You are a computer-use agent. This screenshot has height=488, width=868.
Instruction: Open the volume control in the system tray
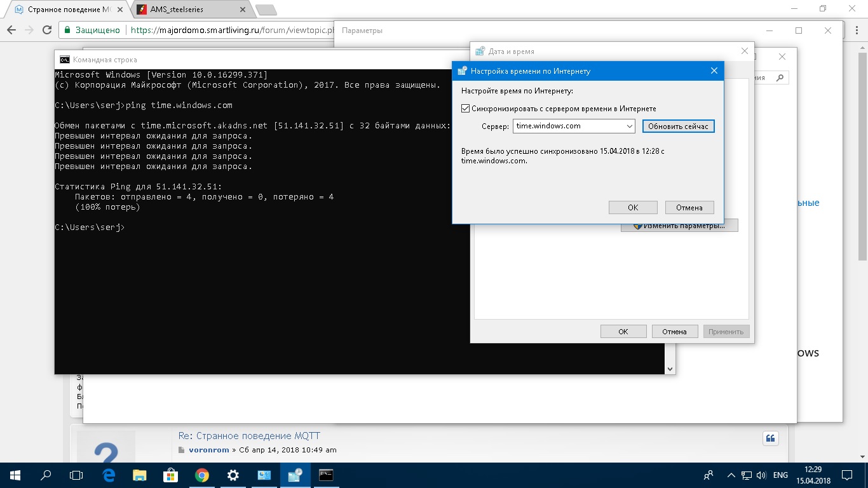coord(761,475)
